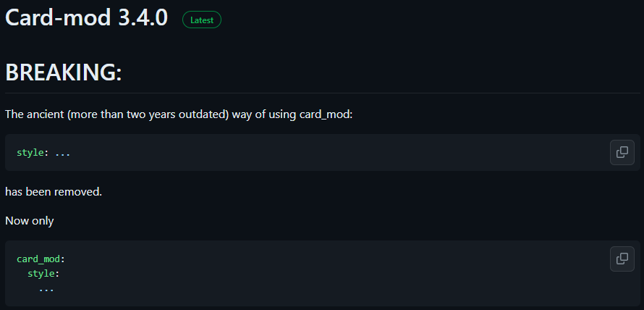Click the divider line beneath BREAKING heading

point(323,93)
